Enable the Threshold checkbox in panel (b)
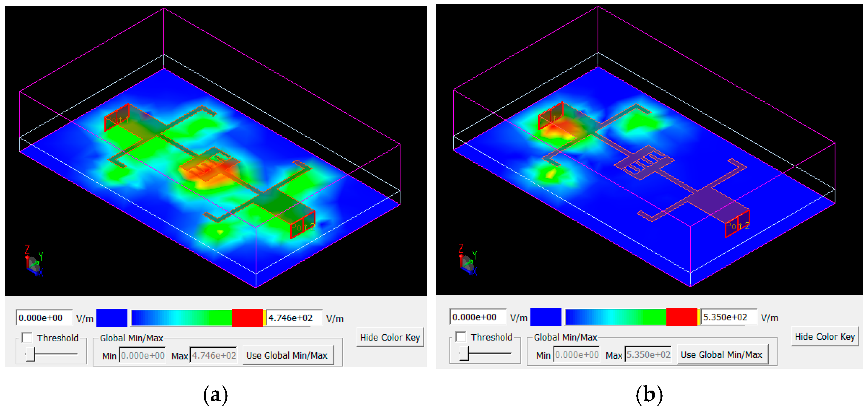This screenshot has width=868, height=410. tap(461, 337)
